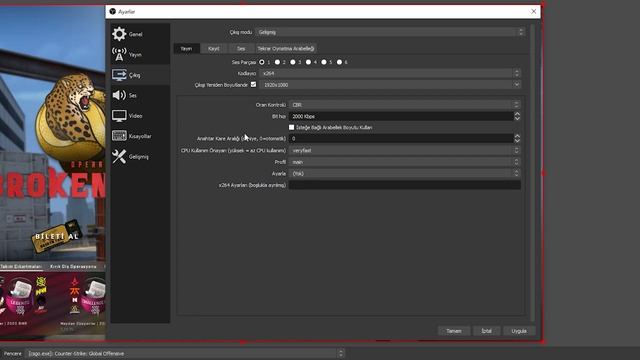Click the Uygula button
This screenshot has height=360, width=640.
click(x=519, y=331)
